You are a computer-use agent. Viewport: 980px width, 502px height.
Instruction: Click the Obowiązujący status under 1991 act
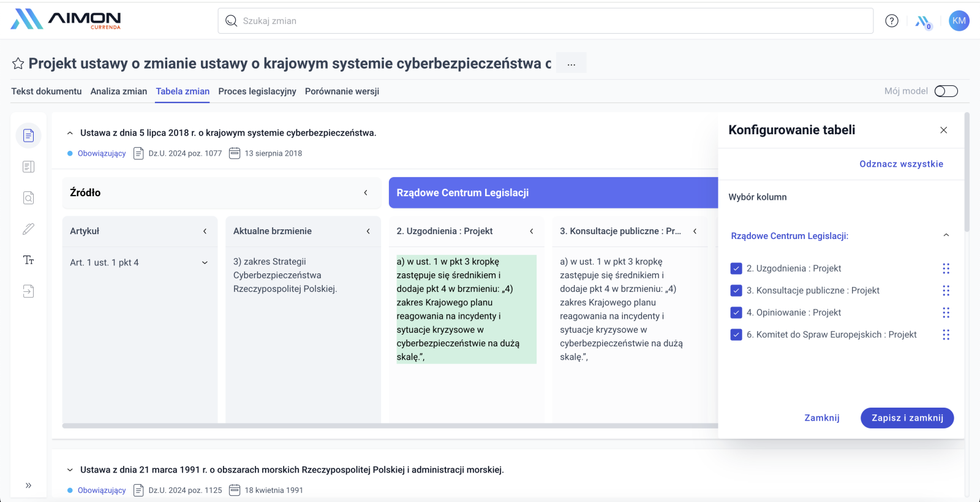102,490
